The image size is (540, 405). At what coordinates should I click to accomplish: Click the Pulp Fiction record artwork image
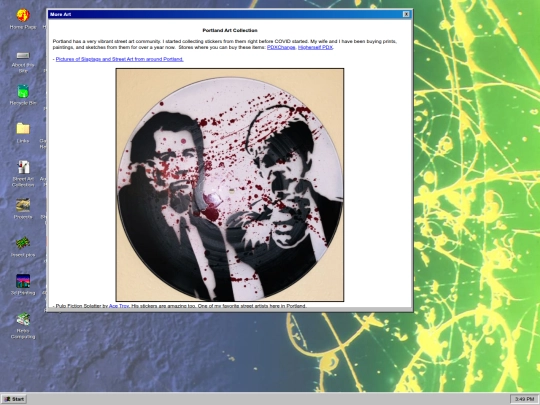coord(230,185)
